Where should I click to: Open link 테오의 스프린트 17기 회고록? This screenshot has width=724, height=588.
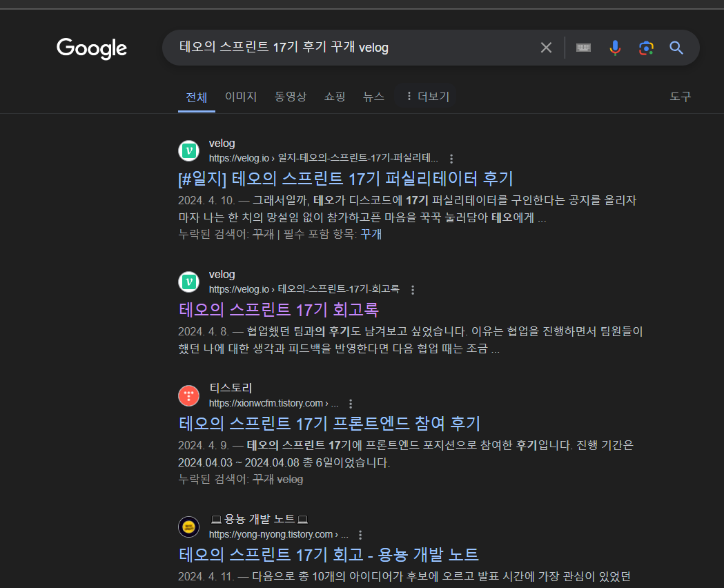278,310
